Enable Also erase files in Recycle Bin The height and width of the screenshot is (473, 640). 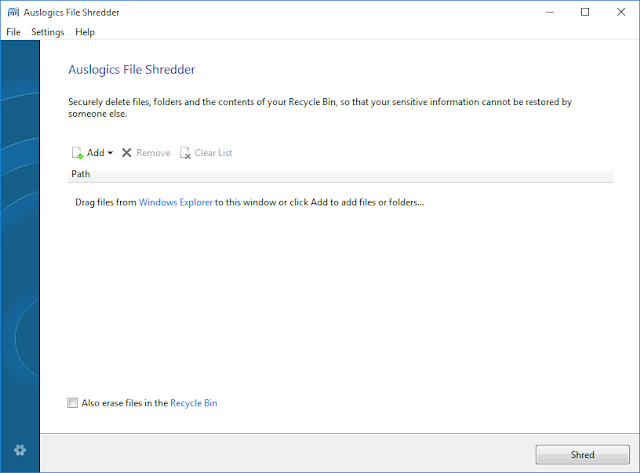tap(72, 403)
